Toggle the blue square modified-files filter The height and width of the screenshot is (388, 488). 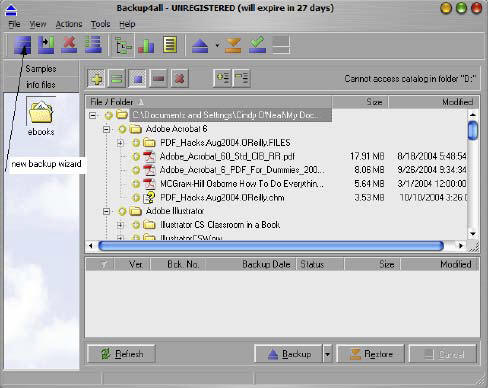[137, 79]
